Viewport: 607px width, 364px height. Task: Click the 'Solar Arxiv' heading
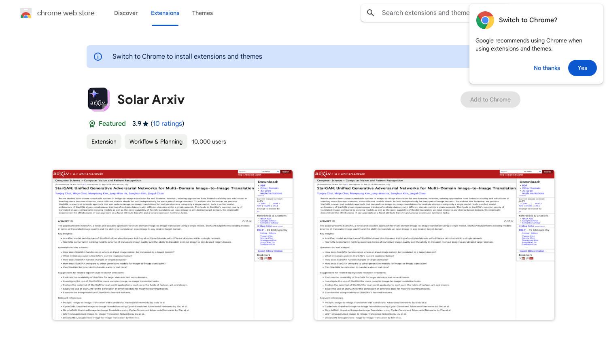tap(151, 99)
